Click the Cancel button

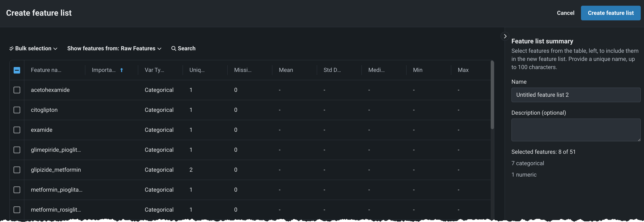pos(565,13)
